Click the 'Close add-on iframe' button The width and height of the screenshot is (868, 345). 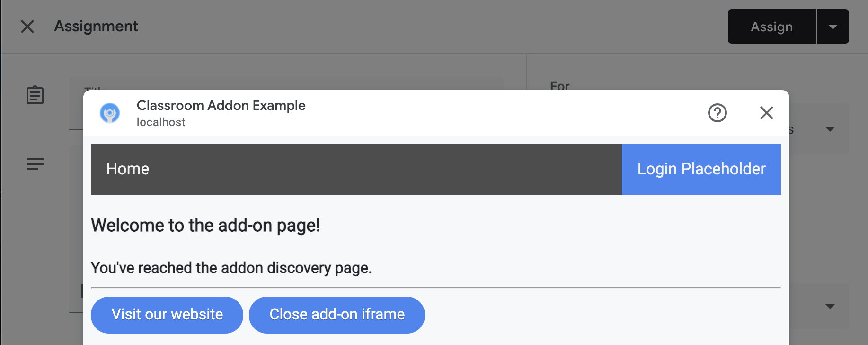(x=337, y=314)
